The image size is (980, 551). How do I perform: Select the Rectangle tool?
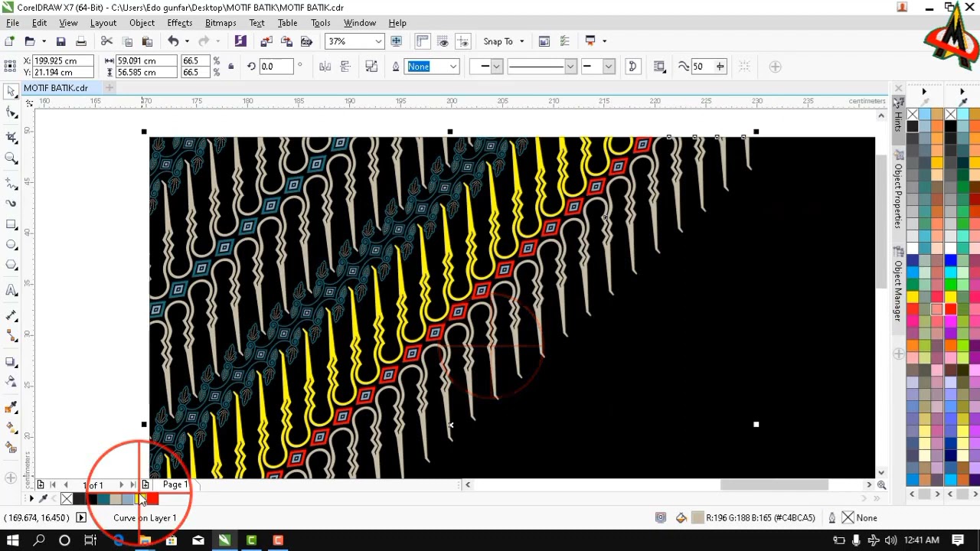click(11, 224)
